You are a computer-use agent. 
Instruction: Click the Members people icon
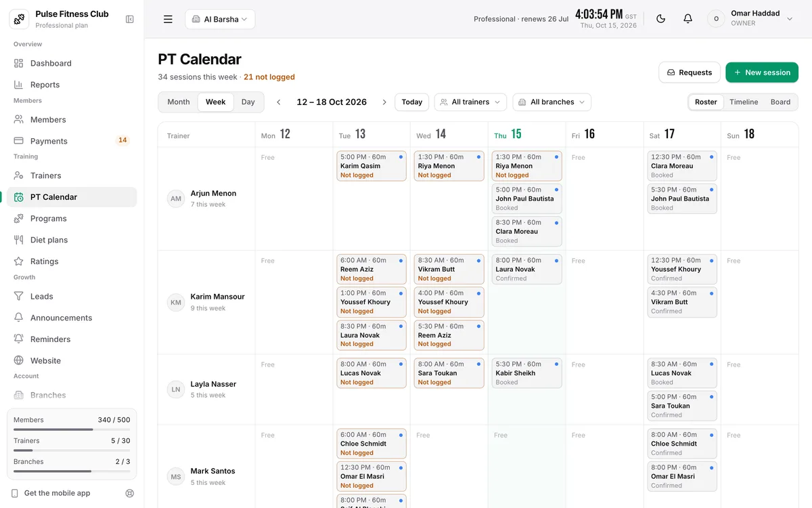coord(19,119)
